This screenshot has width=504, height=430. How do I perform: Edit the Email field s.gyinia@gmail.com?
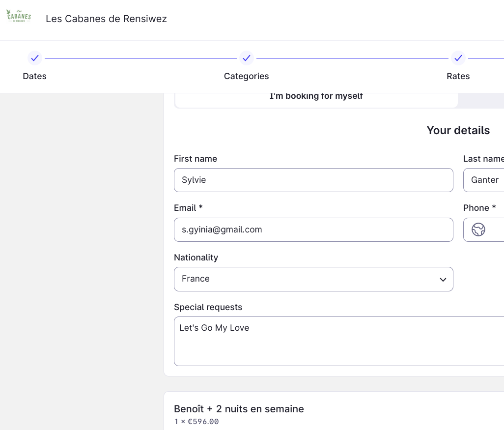pyautogui.click(x=313, y=229)
